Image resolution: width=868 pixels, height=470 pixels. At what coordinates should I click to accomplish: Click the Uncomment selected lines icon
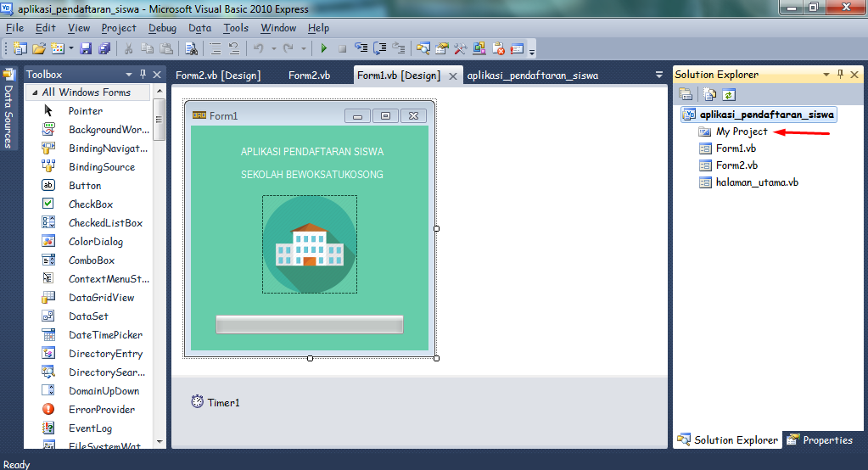tap(234, 48)
